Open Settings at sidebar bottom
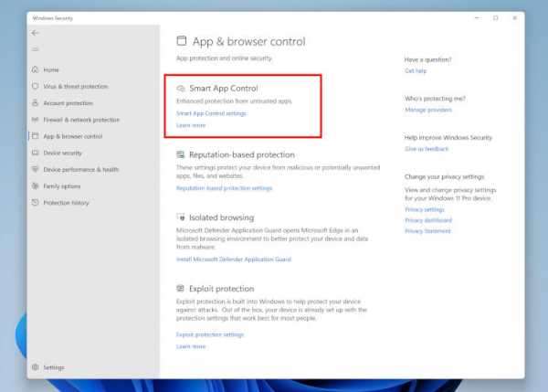This screenshot has height=392, width=548. [54, 367]
